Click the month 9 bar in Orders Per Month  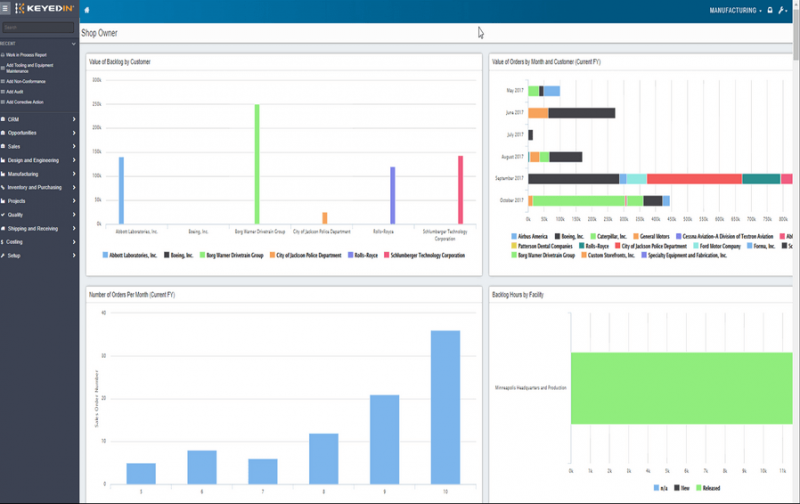pos(385,439)
